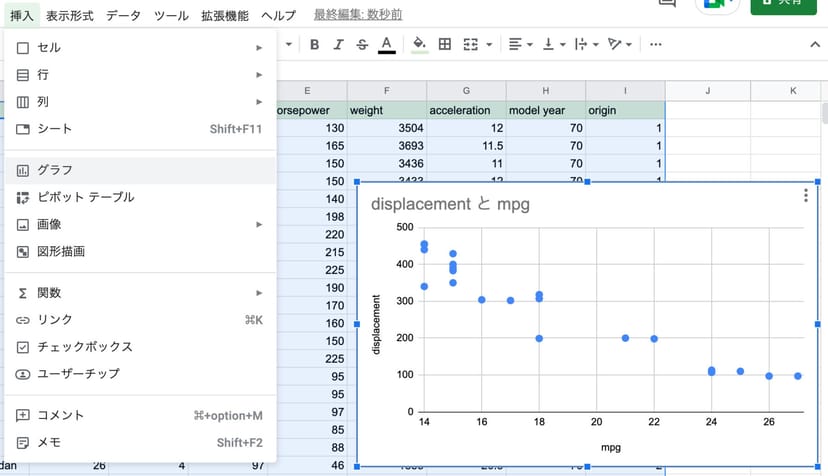Insert a checkbox (チェックボックス) from the menu

click(85, 347)
